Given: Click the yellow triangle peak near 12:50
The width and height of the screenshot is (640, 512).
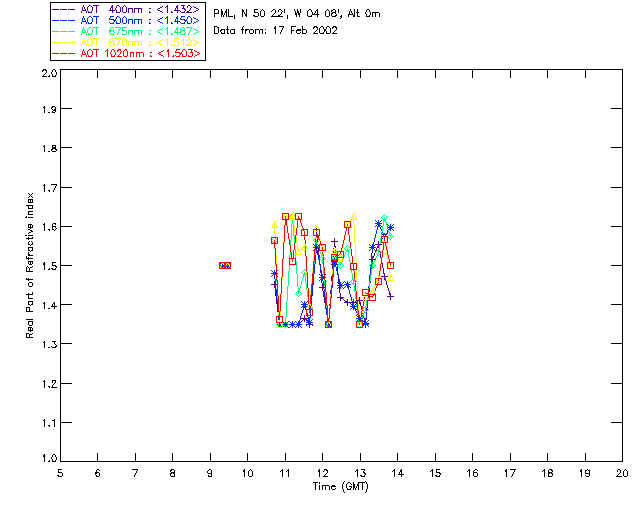Looking at the screenshot, I should point(354,216).
